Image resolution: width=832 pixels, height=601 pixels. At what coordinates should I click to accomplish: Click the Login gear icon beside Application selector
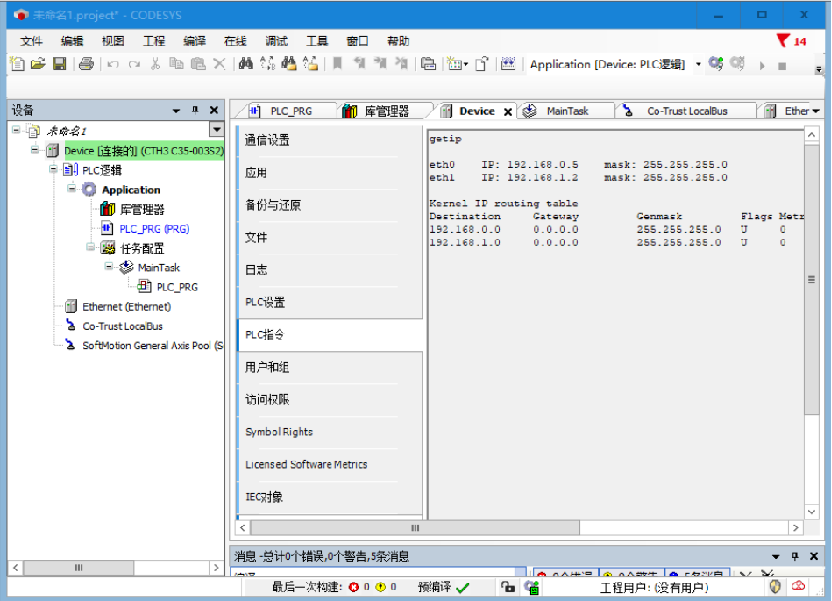coord(716,64)
